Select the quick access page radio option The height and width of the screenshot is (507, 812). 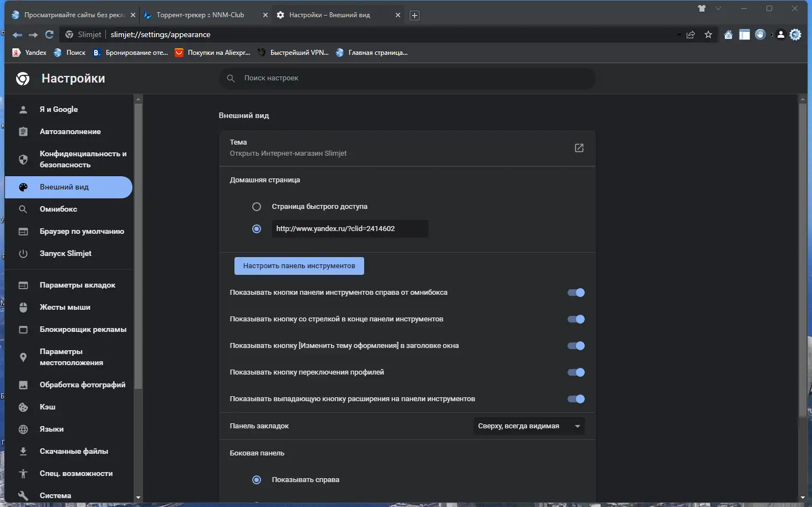point(257,207)
